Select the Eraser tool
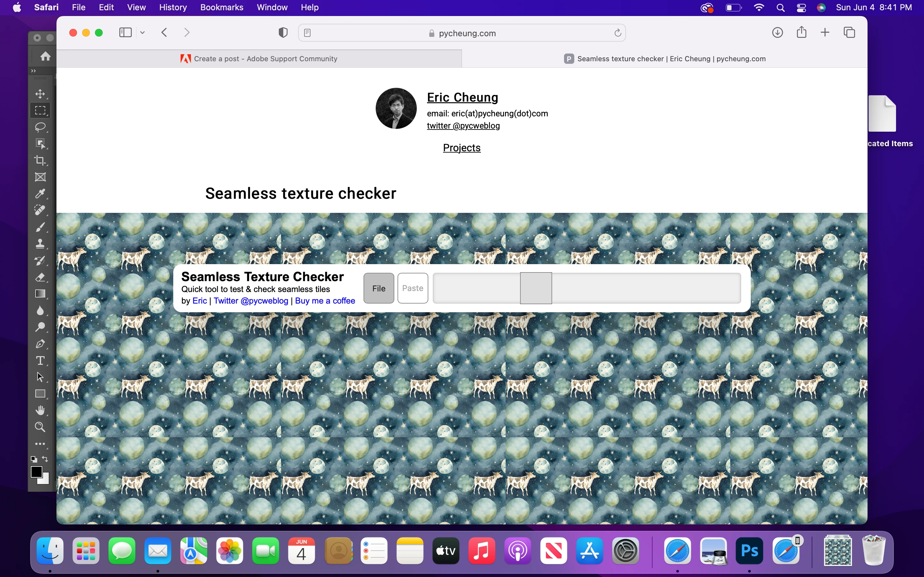This screenshot has height=577, width=924. (x=40, y=277)
